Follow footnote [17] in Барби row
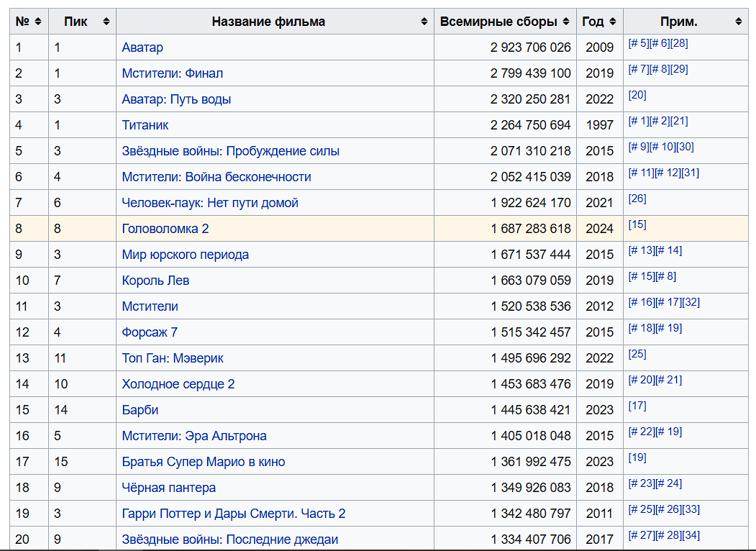Viewport: 756px width, 551px height. (637, 406)
